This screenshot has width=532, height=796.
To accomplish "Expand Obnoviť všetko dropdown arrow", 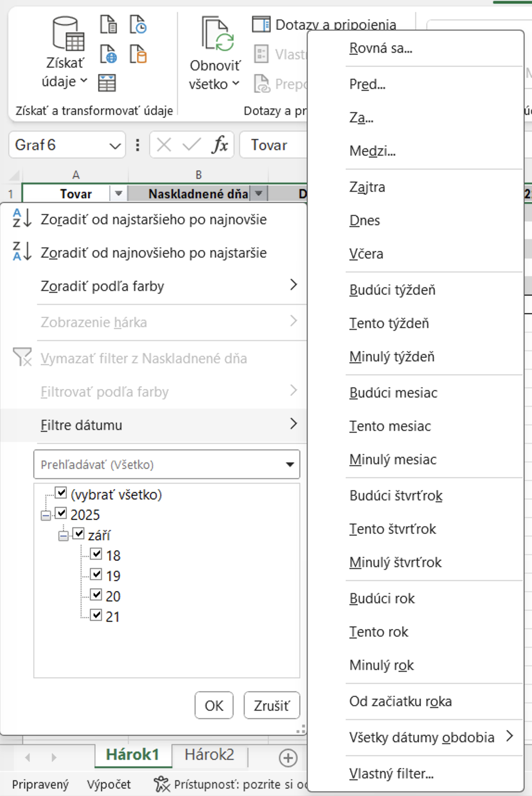I will 235,83.
